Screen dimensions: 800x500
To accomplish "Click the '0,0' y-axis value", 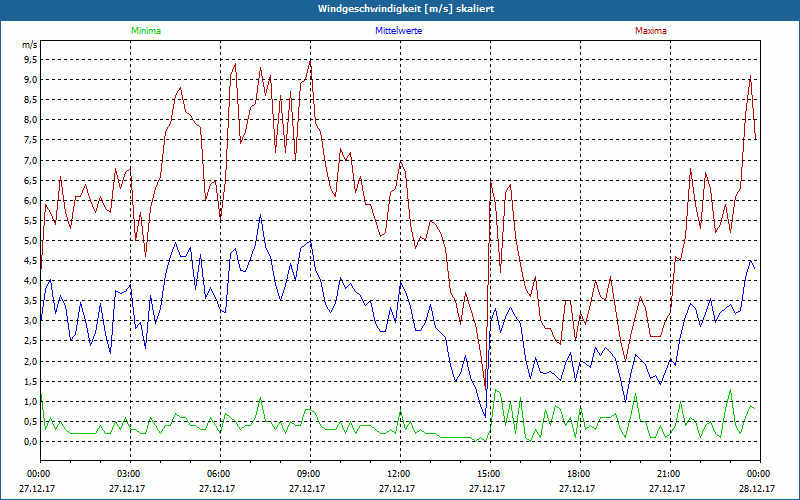I will [x=31, y=442].
